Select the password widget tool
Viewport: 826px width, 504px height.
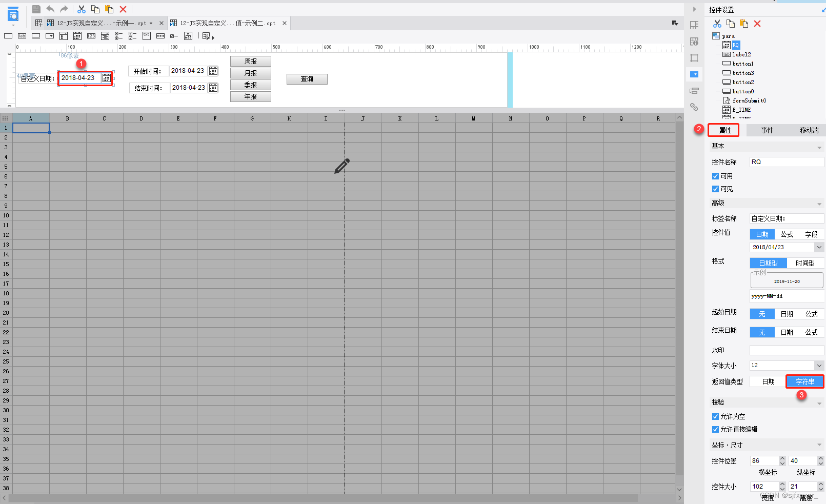pos(160,36)
